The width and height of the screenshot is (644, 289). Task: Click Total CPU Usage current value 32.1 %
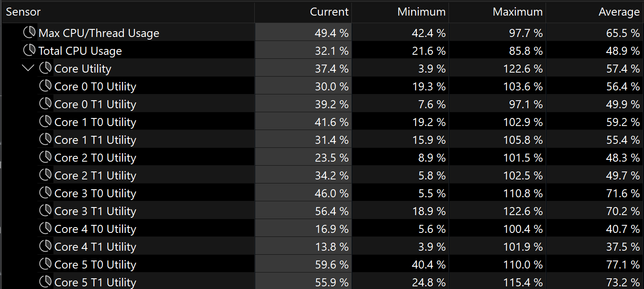331,51
